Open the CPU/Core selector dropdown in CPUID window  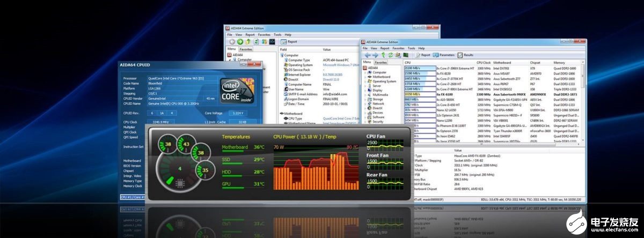[133, 198]
